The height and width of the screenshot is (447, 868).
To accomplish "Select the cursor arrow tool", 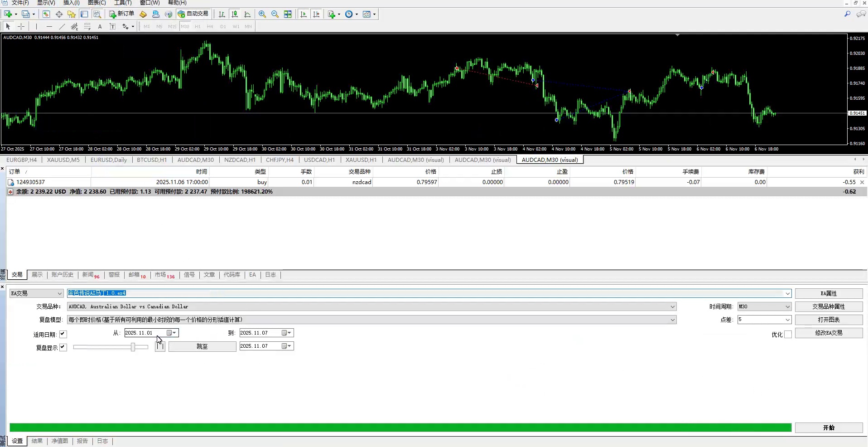I will click(8, 26).
